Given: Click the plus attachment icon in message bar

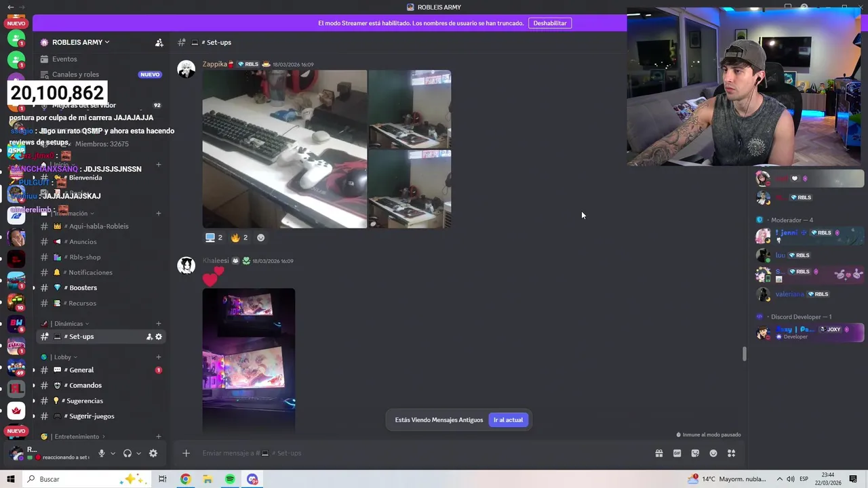Looking at the screenshot, I should 186,453.
